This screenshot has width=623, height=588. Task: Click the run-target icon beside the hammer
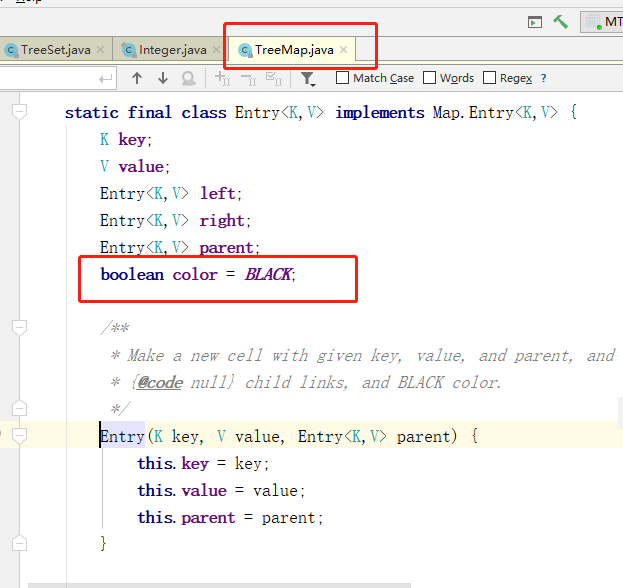[x=535, y=22]
